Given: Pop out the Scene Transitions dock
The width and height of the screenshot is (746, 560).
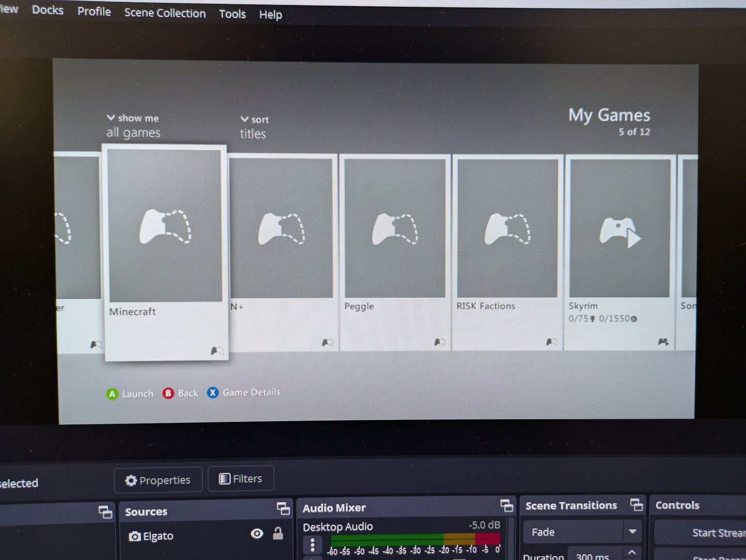Looking at the screenshot, I should pos(637,504).
